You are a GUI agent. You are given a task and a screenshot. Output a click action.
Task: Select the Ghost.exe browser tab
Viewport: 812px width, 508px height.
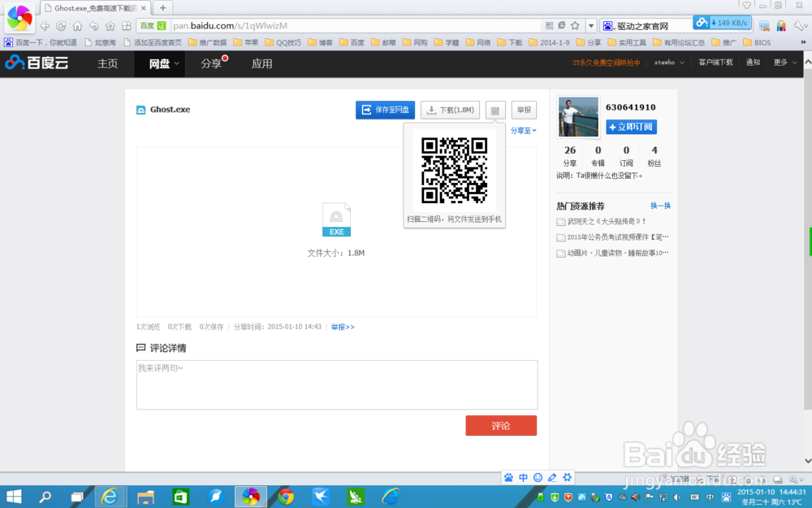coord(95,8)
